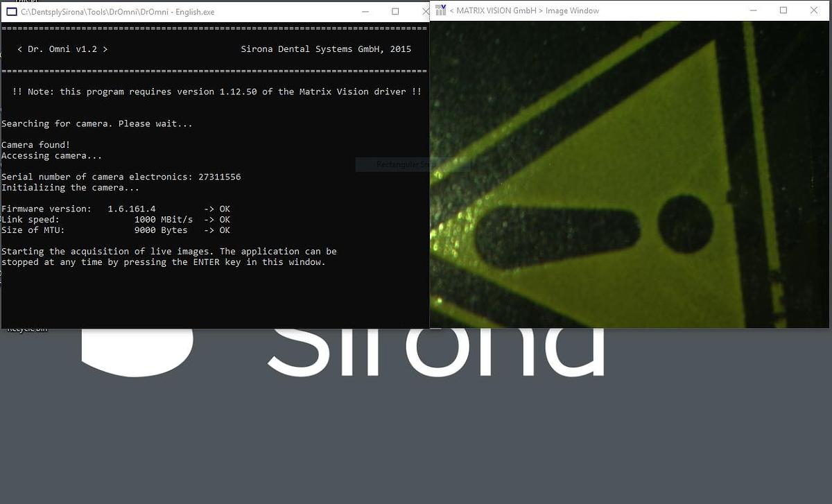
Task: Maximize the Matrix Vision Image Window
Action: 783,10
